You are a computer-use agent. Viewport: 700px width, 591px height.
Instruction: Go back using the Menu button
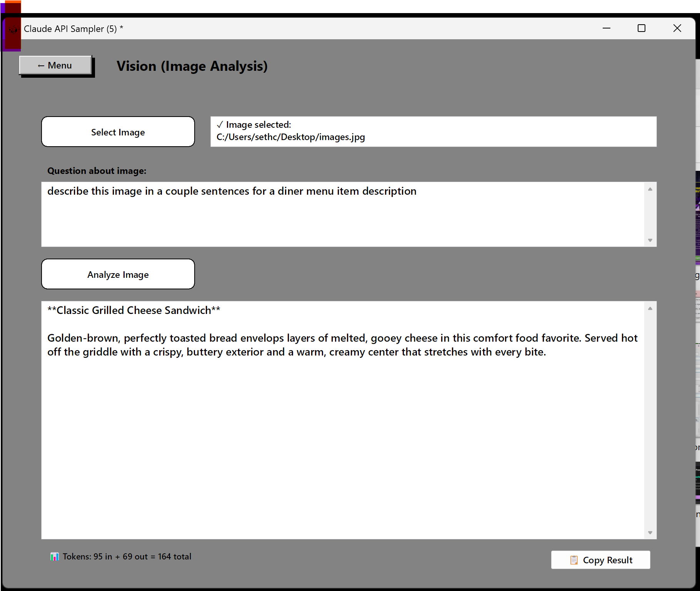55,65
